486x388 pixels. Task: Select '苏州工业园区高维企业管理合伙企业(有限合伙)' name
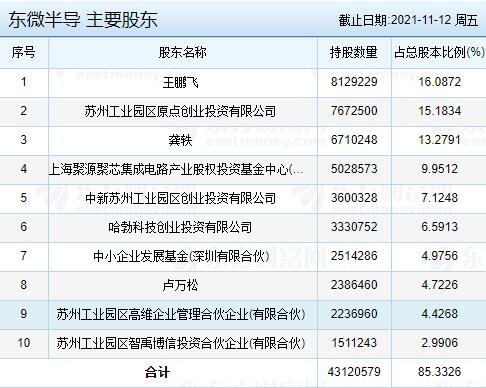coord(181,314)
